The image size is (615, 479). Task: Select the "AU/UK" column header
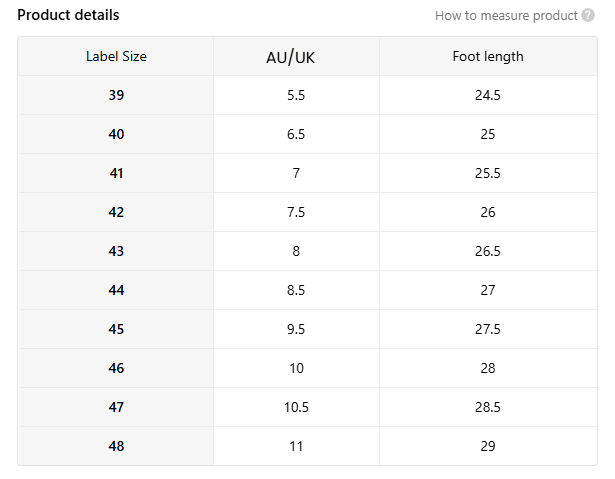tap(296, 56)
